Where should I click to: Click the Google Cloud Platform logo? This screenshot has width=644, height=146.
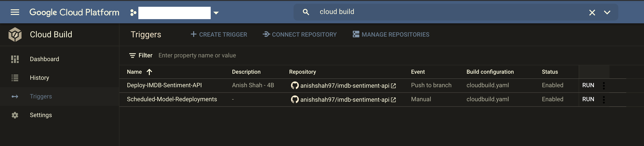(74, 12)
